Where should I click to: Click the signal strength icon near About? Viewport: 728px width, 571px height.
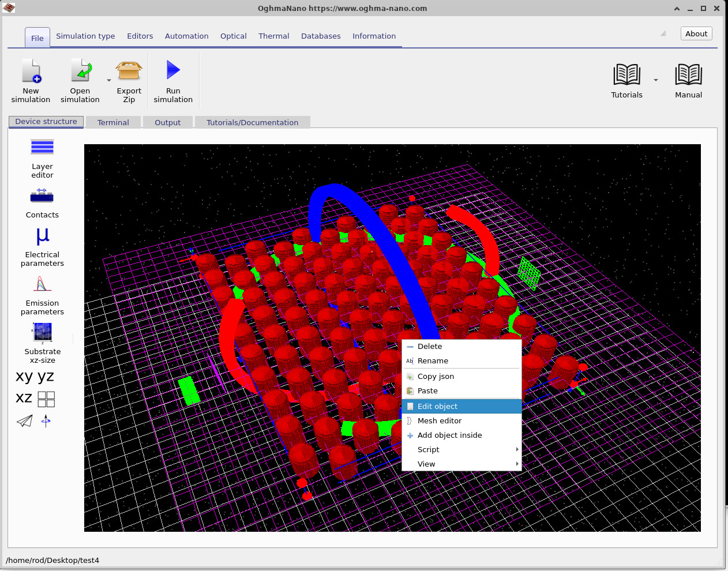663,34
